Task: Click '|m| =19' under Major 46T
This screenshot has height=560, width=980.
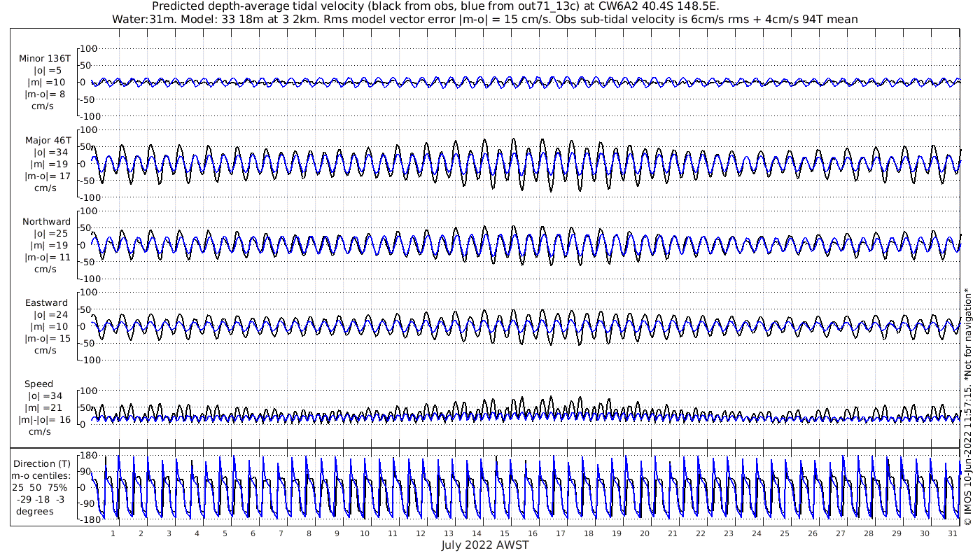Action: pos(47,164)
